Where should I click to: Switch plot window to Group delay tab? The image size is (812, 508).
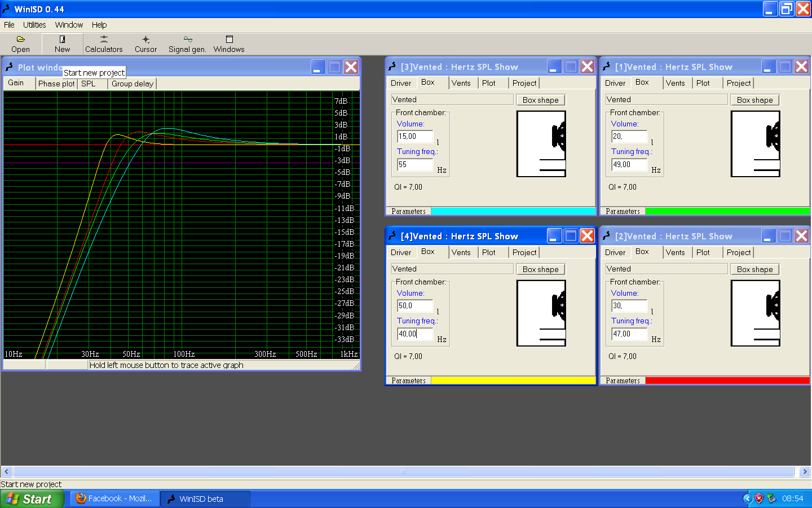[133, 84]
